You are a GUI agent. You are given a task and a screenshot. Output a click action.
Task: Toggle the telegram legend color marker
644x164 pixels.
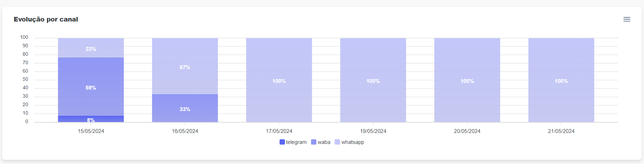[282, 142]
